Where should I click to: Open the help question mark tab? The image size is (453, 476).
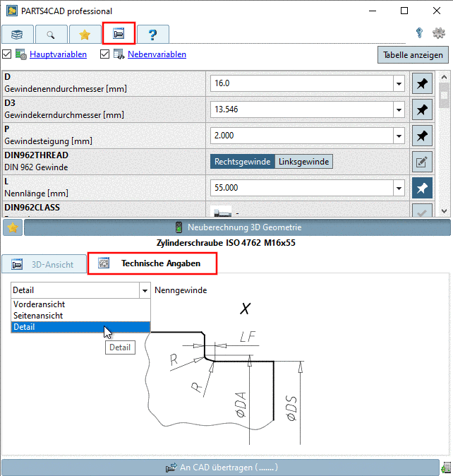[153, 35]
